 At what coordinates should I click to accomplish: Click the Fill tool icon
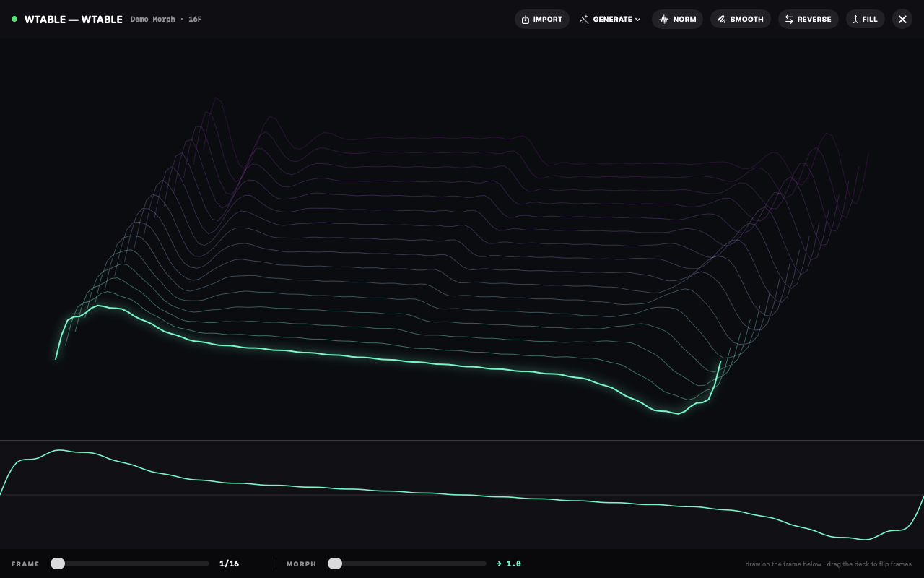pyautogui.click(x=855, y=20)
